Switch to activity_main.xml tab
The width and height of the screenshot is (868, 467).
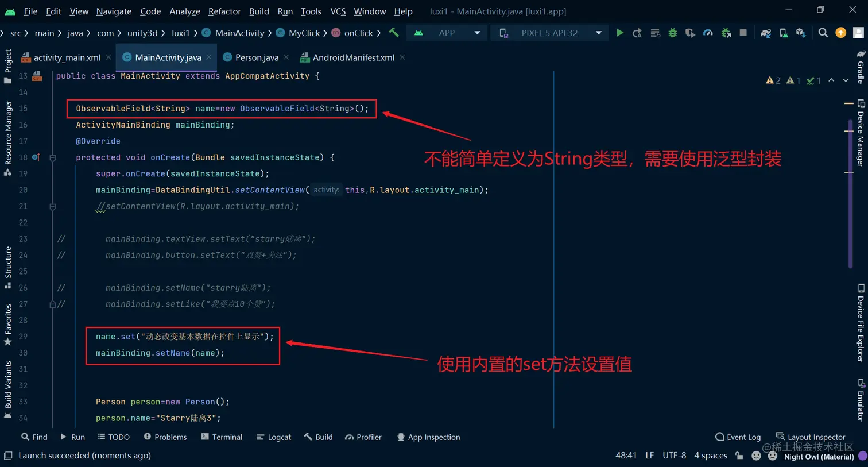[67, 57]
